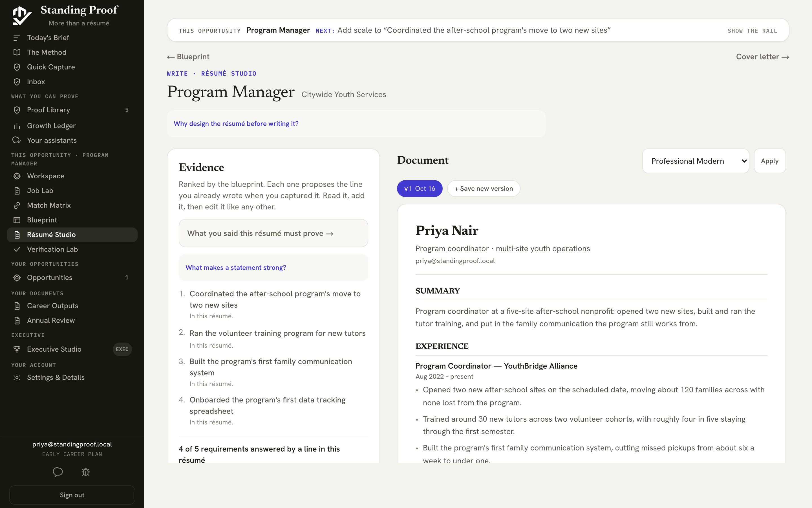Click the Career Outputs document icon
The height and width of the screenshot is (508, 812).
(x=17, y=306)
